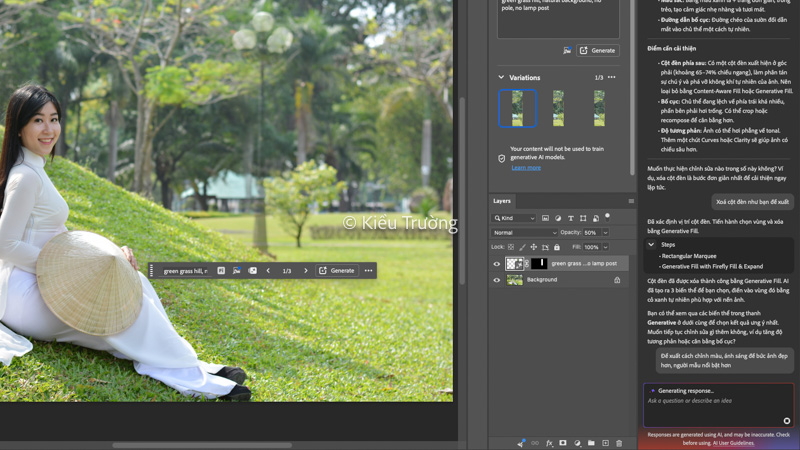800x450 pixels.
Task: Open the Normal blend mode dropdown
Action: [x=524, y=233]
